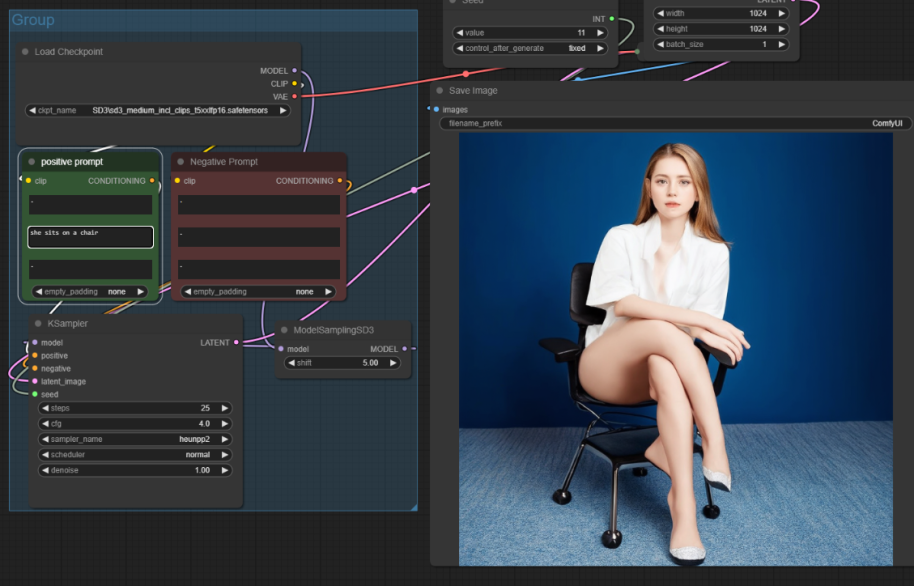Increase KSampler steps with right arrow
This screenshot has height=586, width=914.
point(224,408)
